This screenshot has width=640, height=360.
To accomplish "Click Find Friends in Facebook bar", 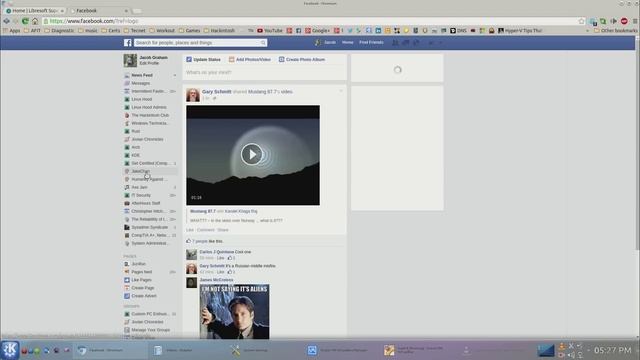I will click(x=371, y=42).
